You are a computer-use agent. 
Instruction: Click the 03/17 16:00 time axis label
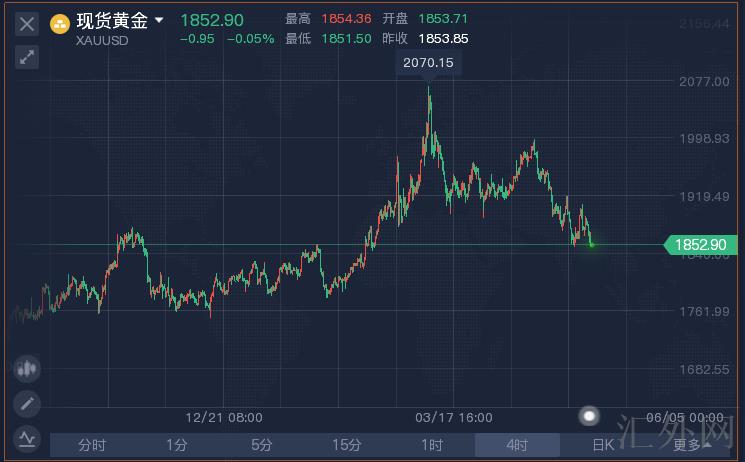(x=454, y=416)
